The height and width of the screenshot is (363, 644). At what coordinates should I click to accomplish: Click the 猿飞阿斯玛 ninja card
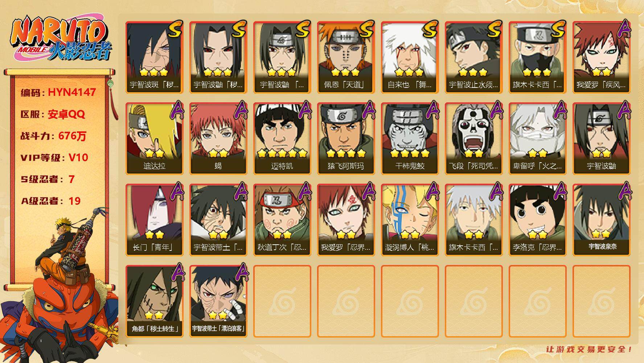(346, 138)
